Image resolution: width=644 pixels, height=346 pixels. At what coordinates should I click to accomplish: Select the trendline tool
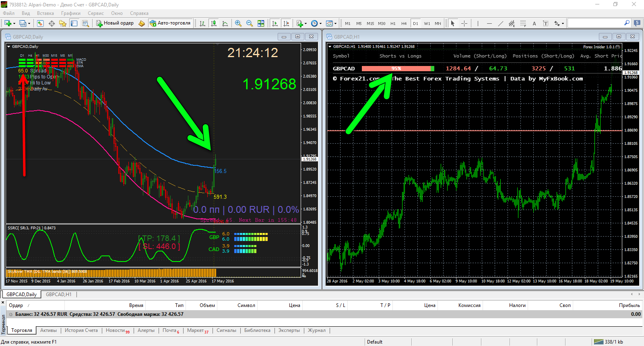coord(500,23)
